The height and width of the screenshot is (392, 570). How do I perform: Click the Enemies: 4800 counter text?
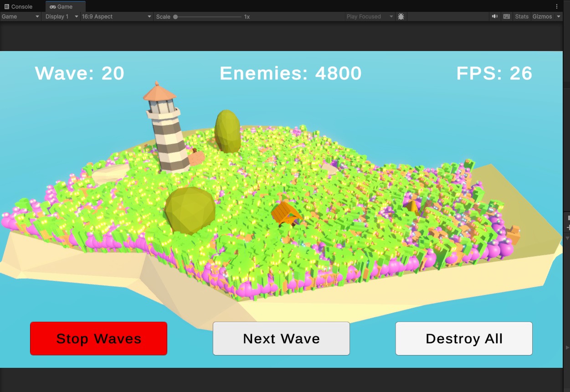tap(291, 73)
